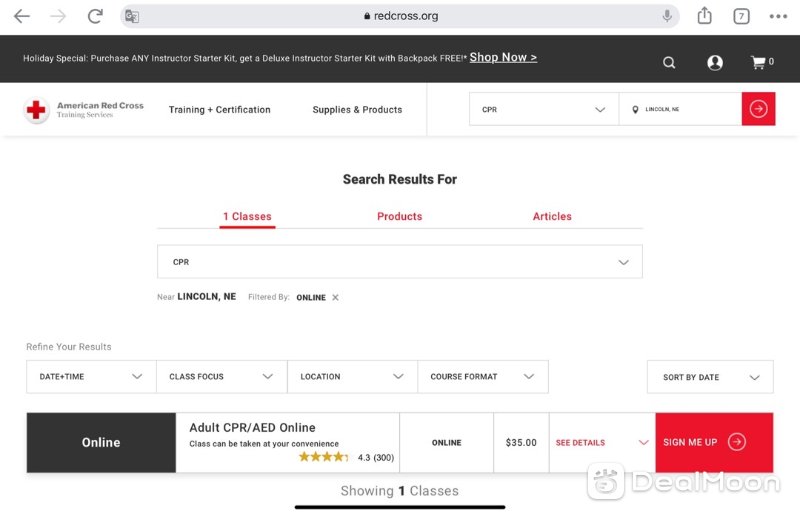
Task: Open the tabs switcher showing 7
Action: pyautogui.click(x=741, y=16)
